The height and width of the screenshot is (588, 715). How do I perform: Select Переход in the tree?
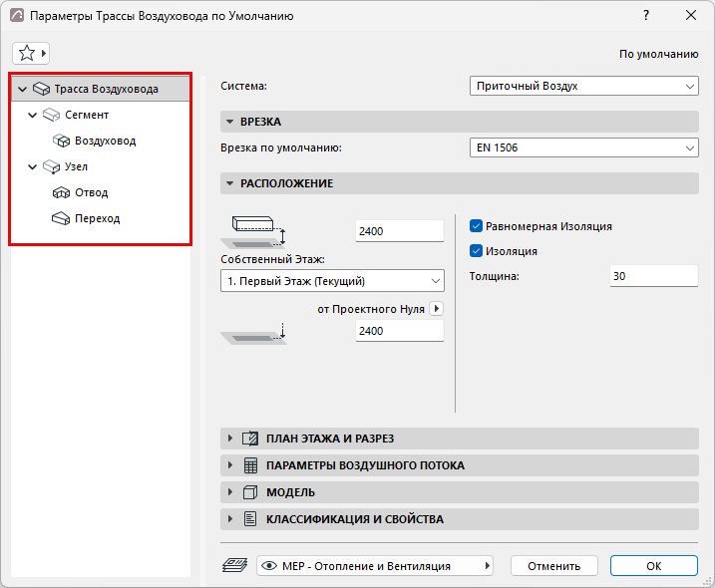click(97, 219)
